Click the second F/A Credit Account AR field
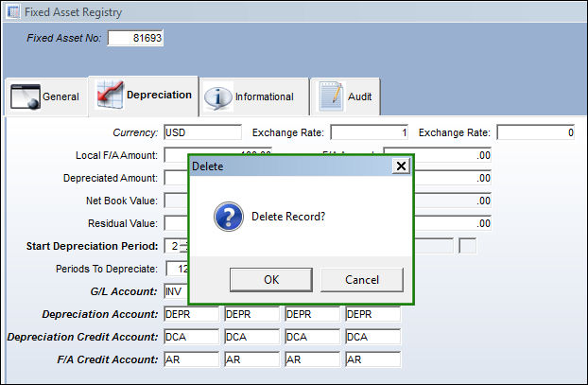Image resolution: width=588 pixels, height=385 pixels. tap(252, 359)
